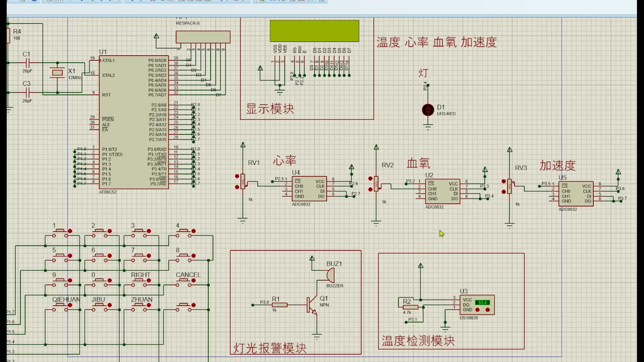Image resolution: width=644 pixels, height=362 pixels.
Task: Click the power terminal left of RESPACK-8
Action: pos(156,36)
